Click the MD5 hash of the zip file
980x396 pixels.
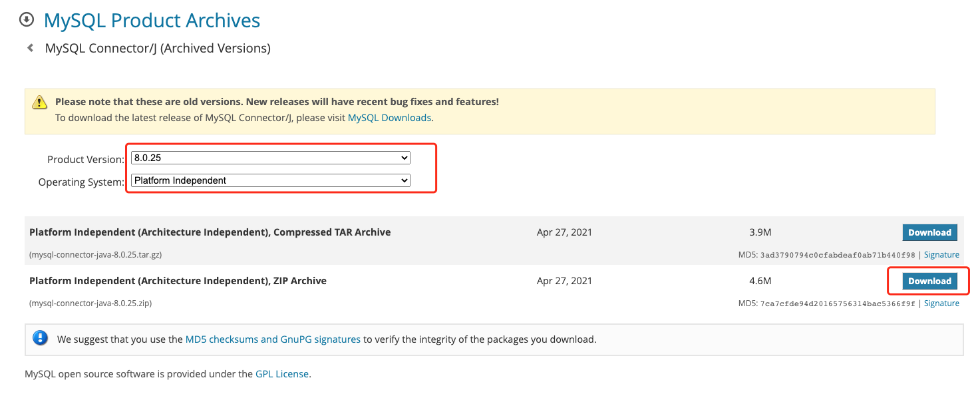[x=838, y=303]
